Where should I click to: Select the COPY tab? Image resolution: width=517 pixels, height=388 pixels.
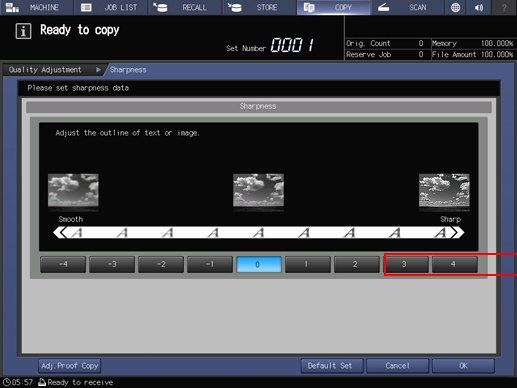pos(334,7)
